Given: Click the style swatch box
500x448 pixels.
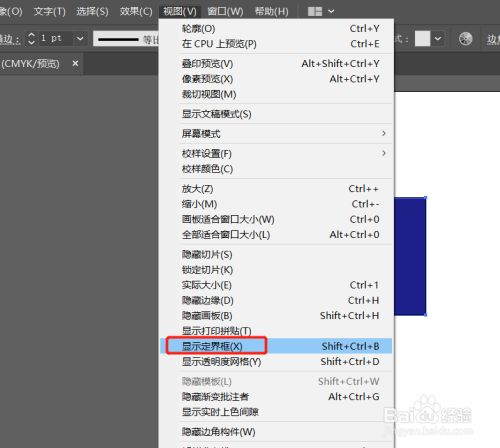Looking at the screenshot, I should tap(422, 39).
